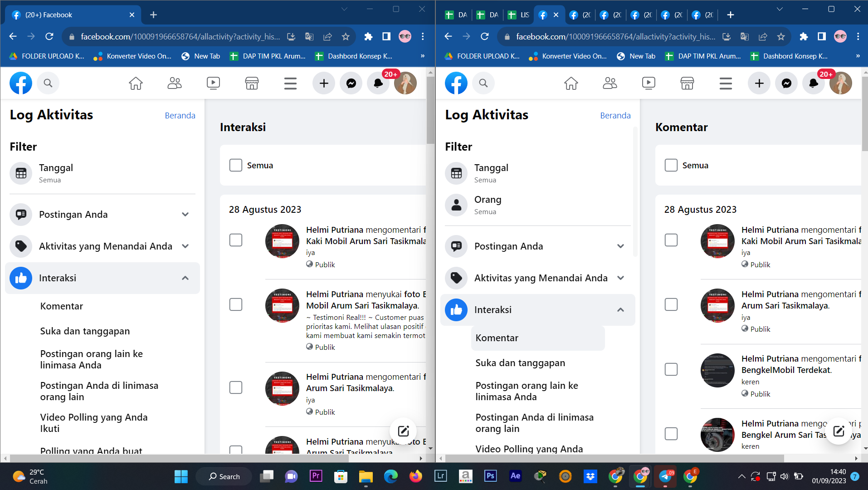
Task: Select third activity checkbox in Interaksi list
Action: click(236, 387)
